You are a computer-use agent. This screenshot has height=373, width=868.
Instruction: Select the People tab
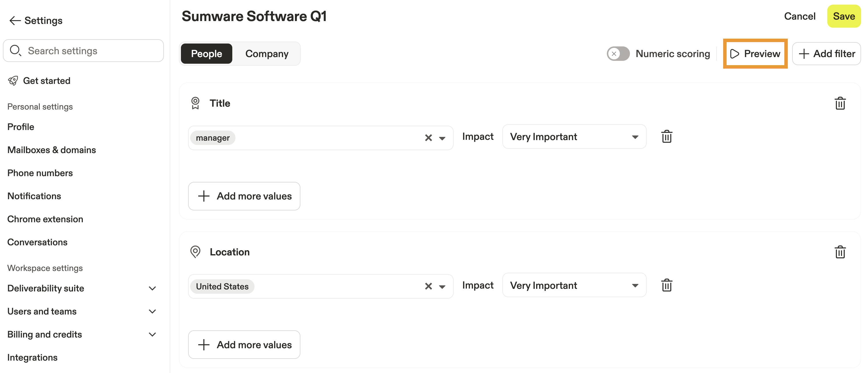pos(206,54)
